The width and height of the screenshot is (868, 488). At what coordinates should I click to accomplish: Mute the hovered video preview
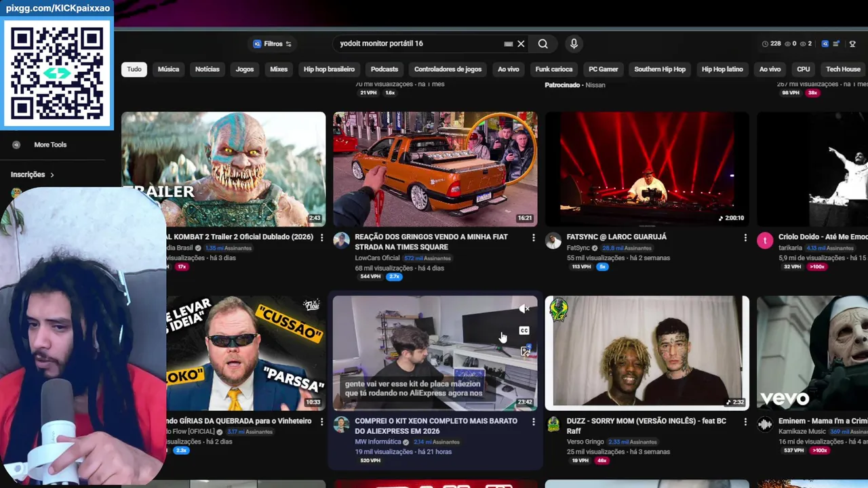coord(524,309)
